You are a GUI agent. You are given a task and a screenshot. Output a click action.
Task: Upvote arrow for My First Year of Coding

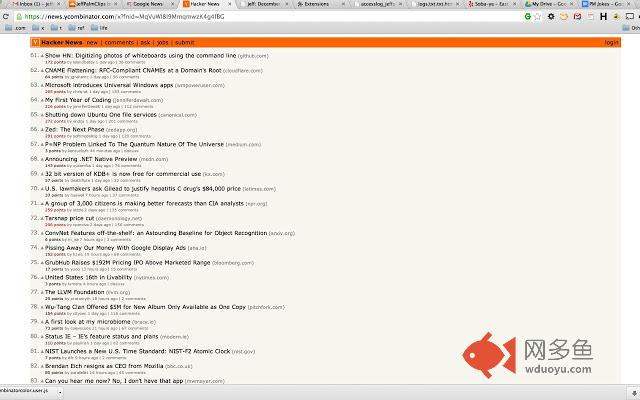(x=42, y=100)
